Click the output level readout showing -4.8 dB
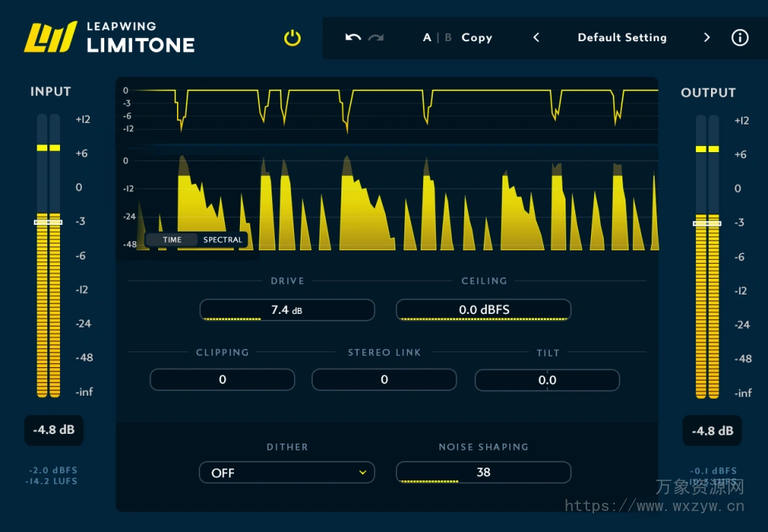Screen dimensions: 768x532 point(711,431)
